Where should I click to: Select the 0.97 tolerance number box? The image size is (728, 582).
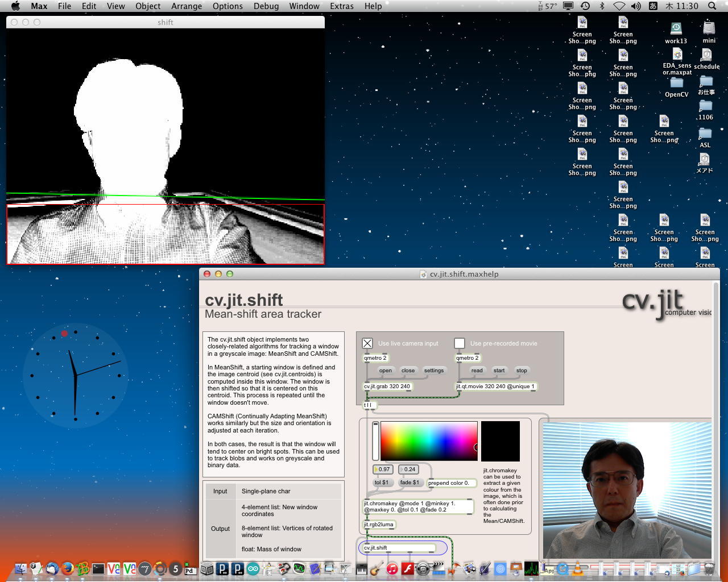tap(383, 469)
